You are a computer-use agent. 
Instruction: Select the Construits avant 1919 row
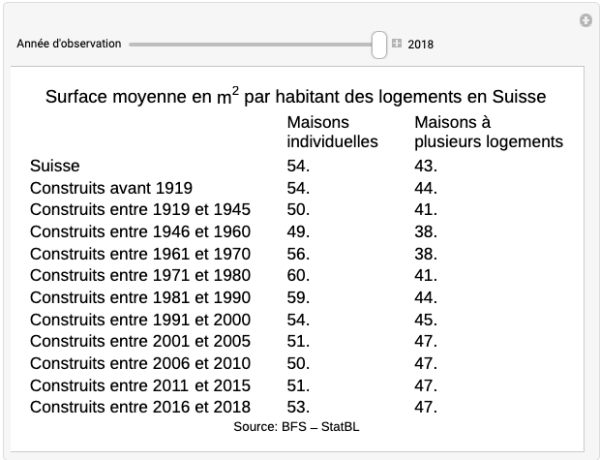pyautogui.click(x=111, y=187)
